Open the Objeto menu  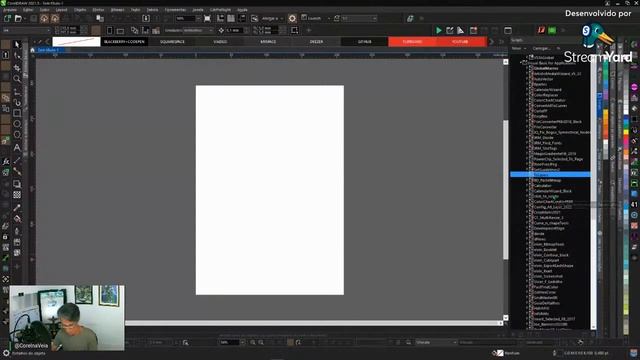point(80,9)
